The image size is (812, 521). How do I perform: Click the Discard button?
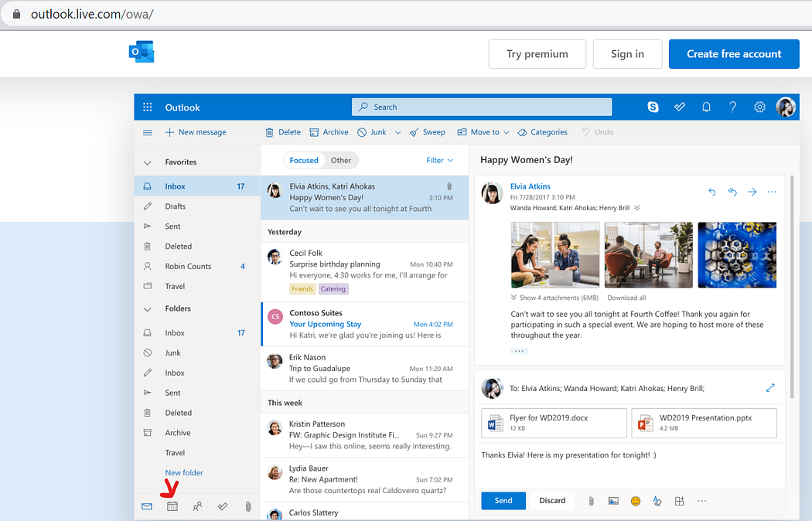[552, 501]
